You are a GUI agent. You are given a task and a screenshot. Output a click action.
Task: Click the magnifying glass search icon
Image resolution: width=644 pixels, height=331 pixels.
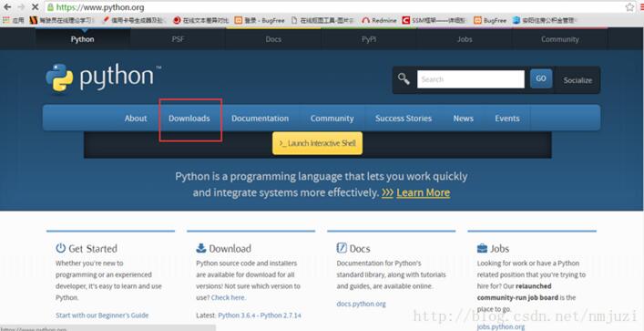click(404, 79)
